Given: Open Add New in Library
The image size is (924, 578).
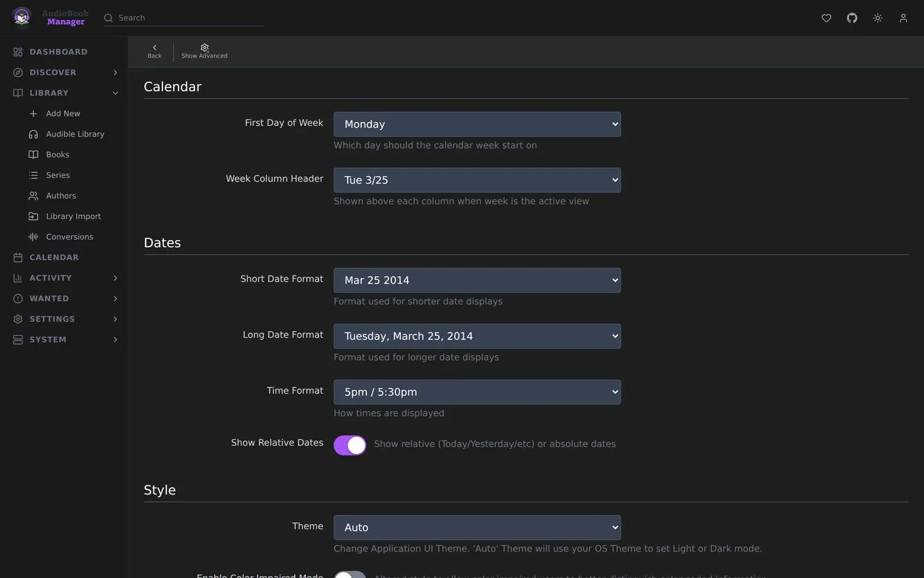Looking at the screenshot, I should tap(63, 114).
